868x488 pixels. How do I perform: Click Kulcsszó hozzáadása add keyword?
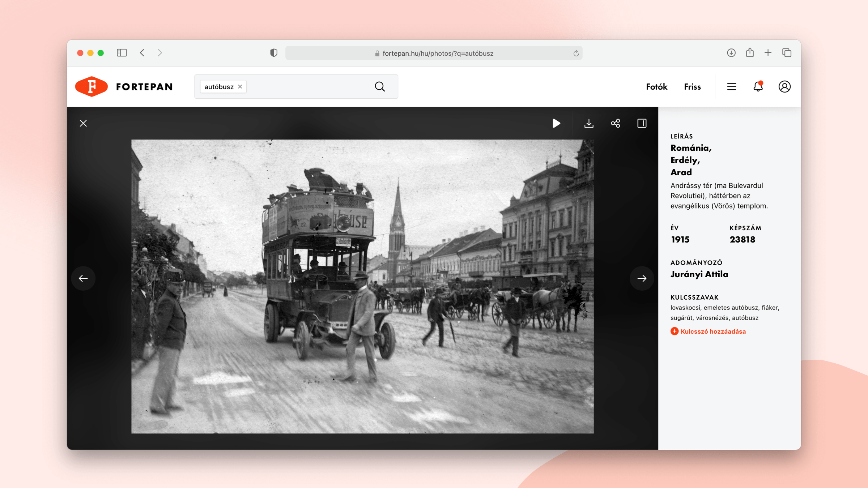tap(708, 331)
